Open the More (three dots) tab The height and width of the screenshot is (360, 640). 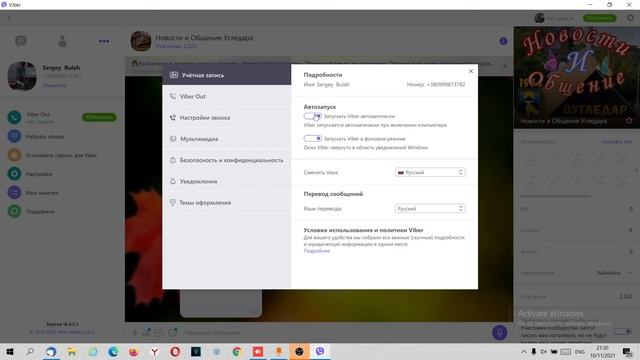[104, 41]
